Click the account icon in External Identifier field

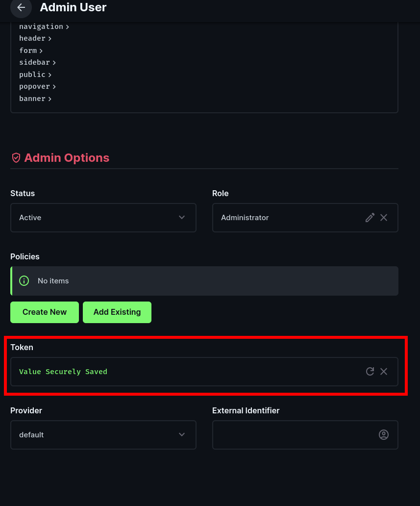click(384, 434)
